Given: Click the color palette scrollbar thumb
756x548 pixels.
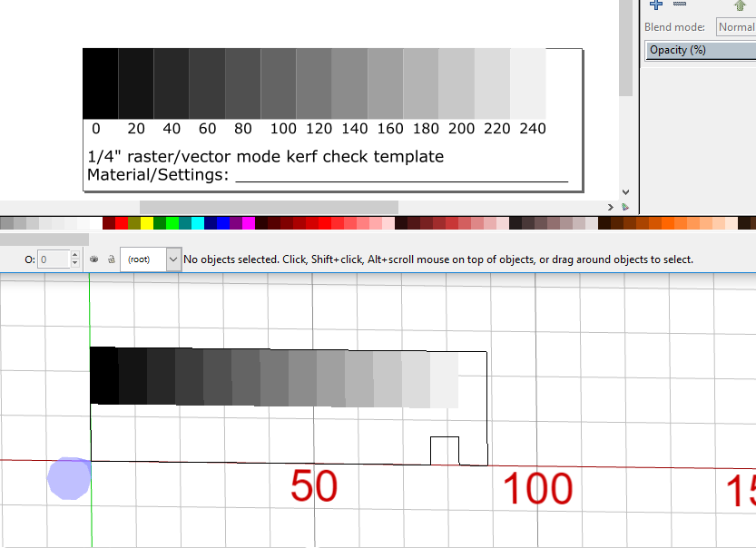Looking at the screenshot, I should click(x=44, y=240).
